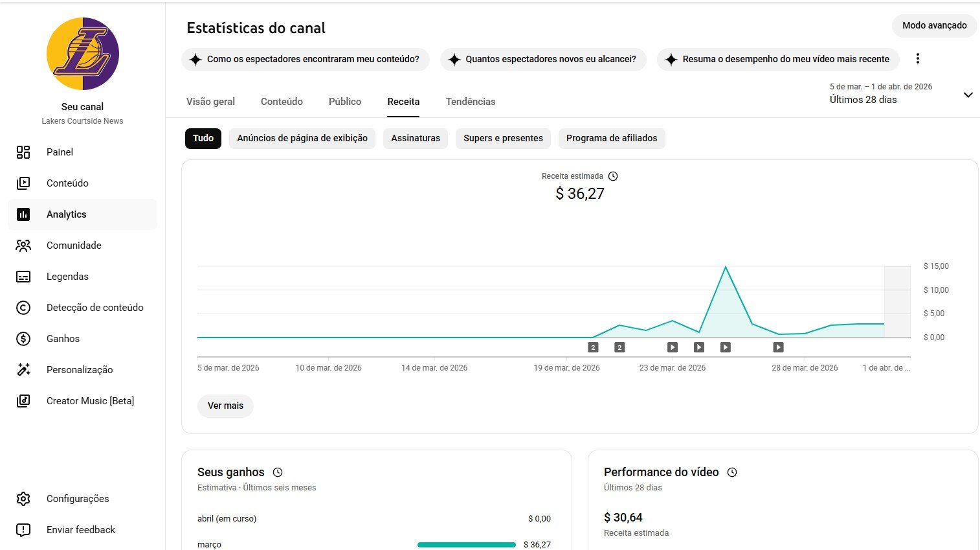Open the three-dot more options menu

tap(917, 59)
